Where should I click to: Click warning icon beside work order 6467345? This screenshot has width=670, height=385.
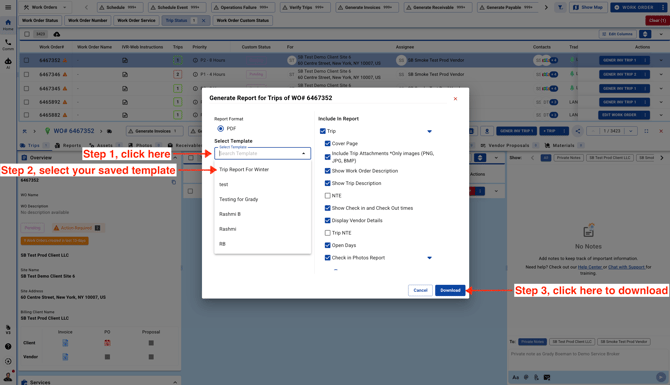(65, 88)
